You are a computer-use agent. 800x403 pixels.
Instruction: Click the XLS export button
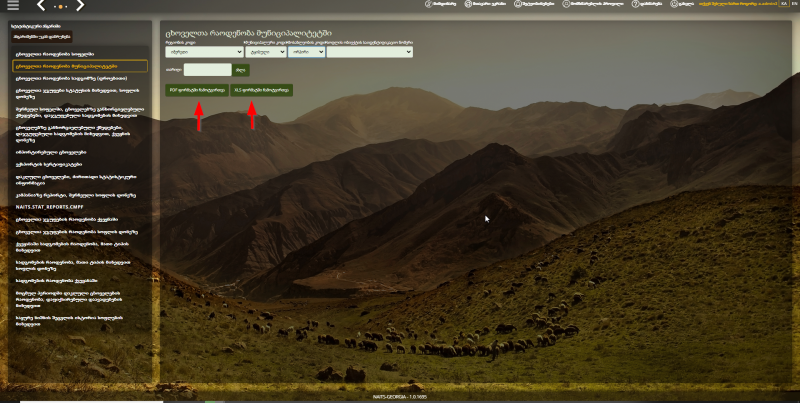coord(261,90)
